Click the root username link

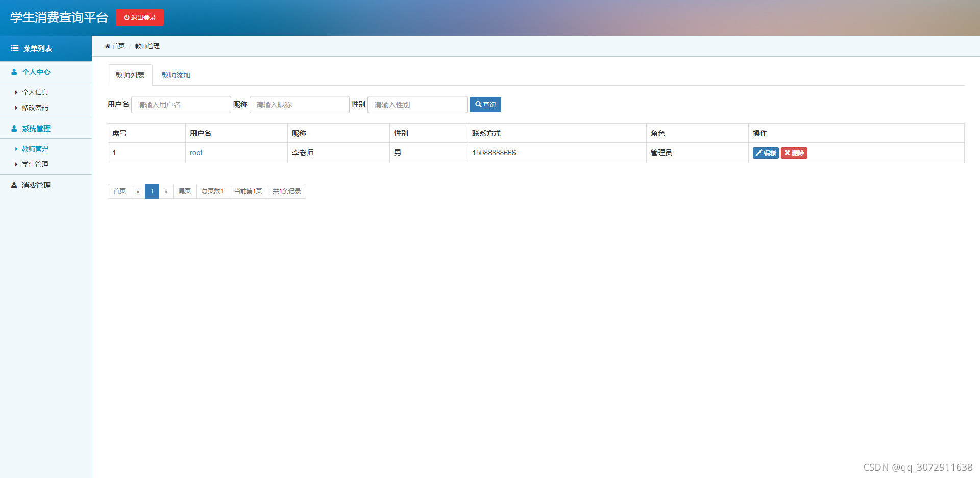click(196, 153)
